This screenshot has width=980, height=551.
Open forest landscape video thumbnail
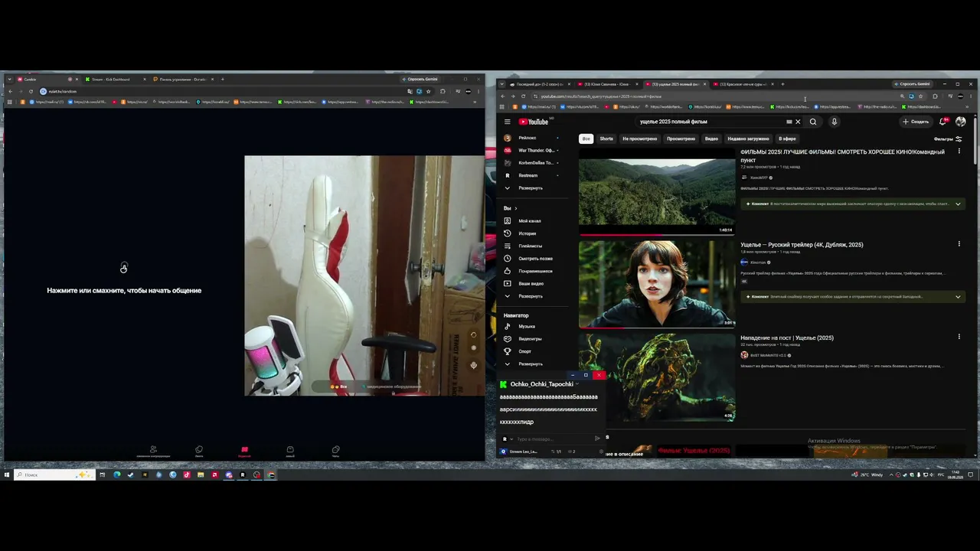657,191
